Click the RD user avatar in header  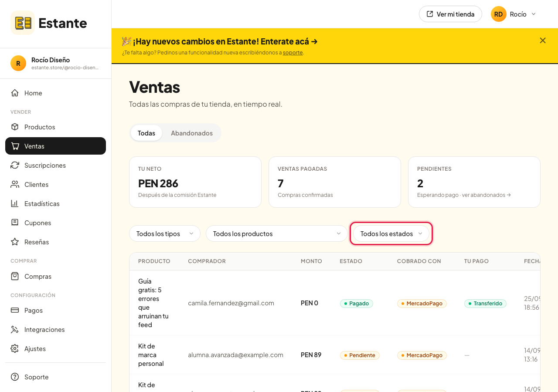pos(499,14)
